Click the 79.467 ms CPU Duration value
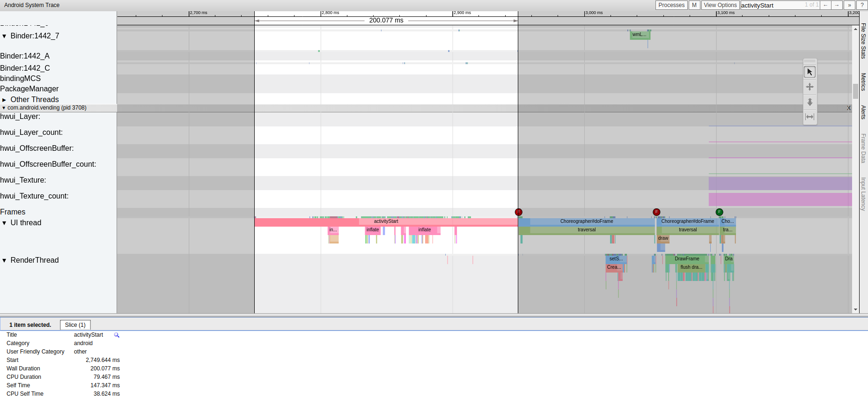Image resolution: width=868 pixels, height=413 pixels. point(106,377)
